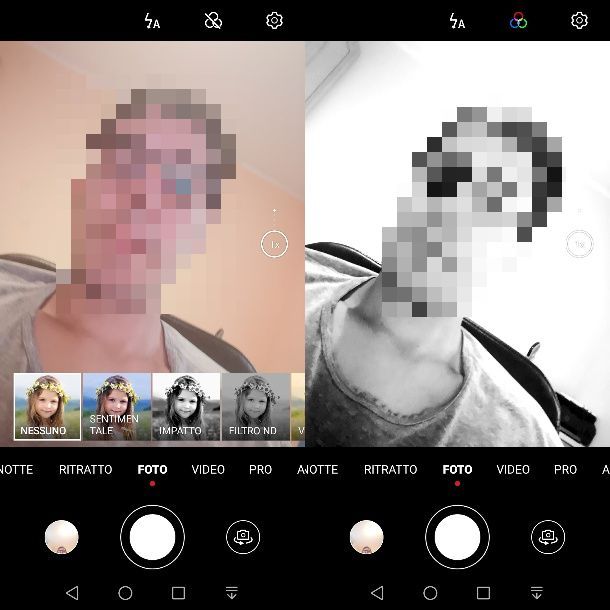The height and width of the screenshot is (610, 610).
Task: Toggle the crossed-out filter icon in left screenshot
Action: point(213,21)
